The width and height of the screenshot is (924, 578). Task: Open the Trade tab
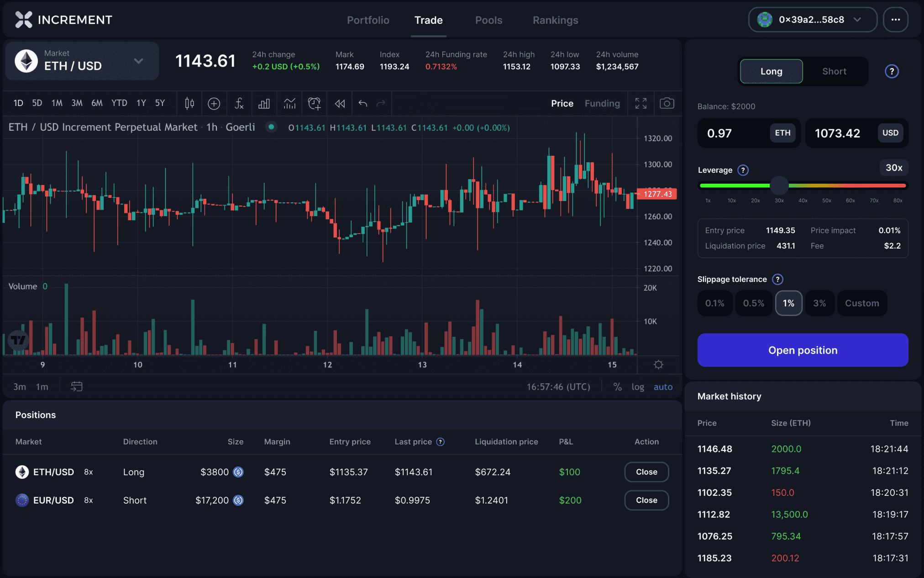tap(428, 20)
